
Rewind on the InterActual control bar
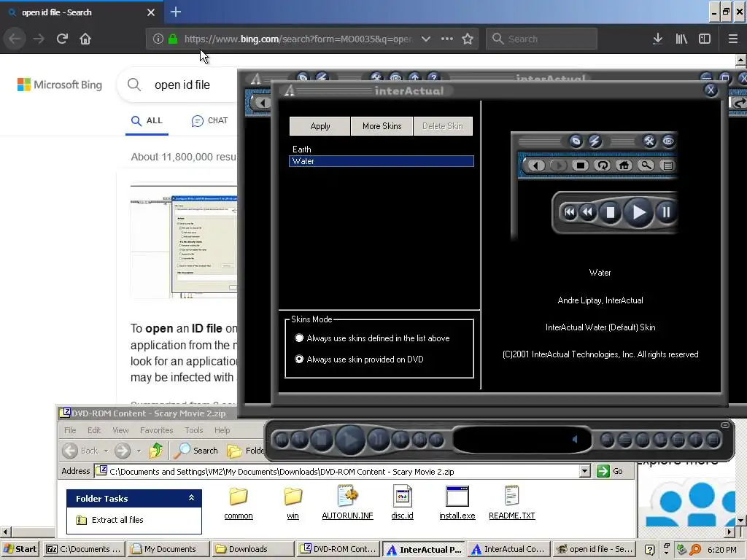(300, 440)
